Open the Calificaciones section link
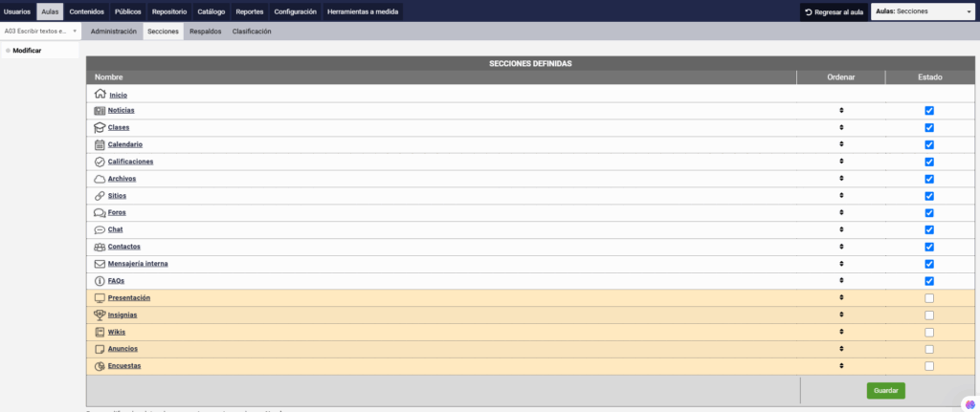Screen dimensions: 980x412 tap(130, 162)
